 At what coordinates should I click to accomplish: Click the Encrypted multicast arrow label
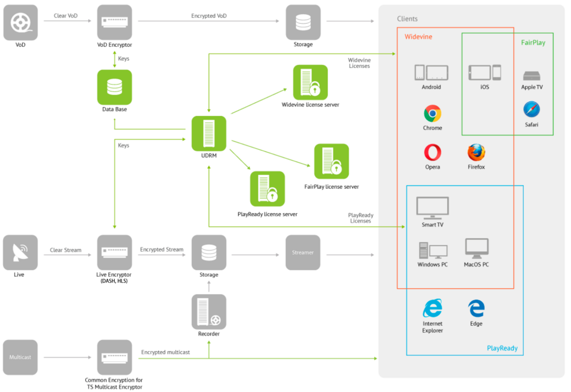[x=166, y=352]
